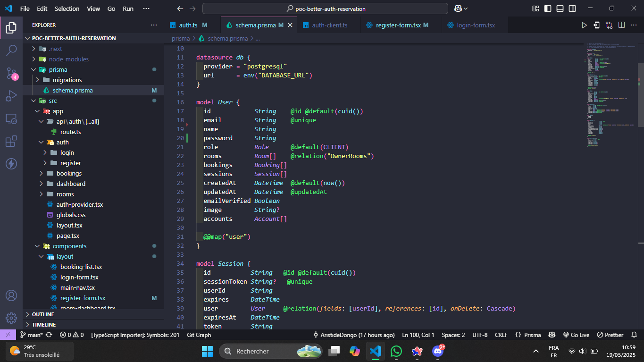Screen dimensions: 644x362
Task: Open the Manage settings gear icon
Action: click(11, 318)
